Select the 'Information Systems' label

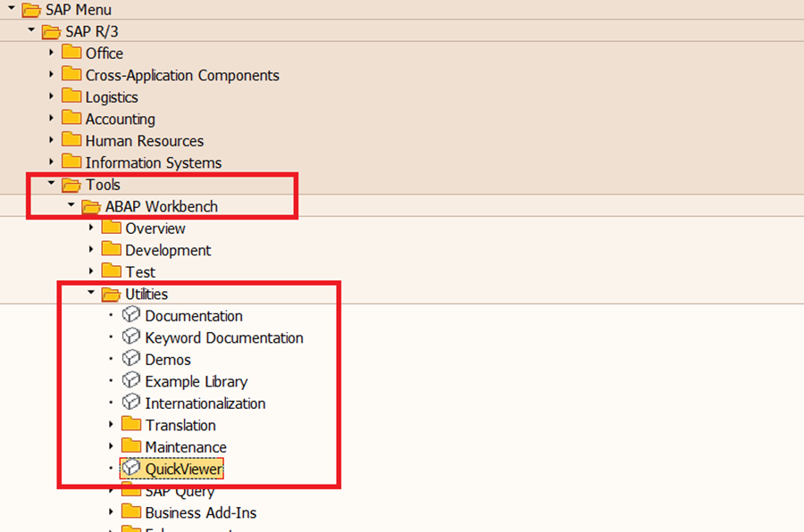(154, 163)
